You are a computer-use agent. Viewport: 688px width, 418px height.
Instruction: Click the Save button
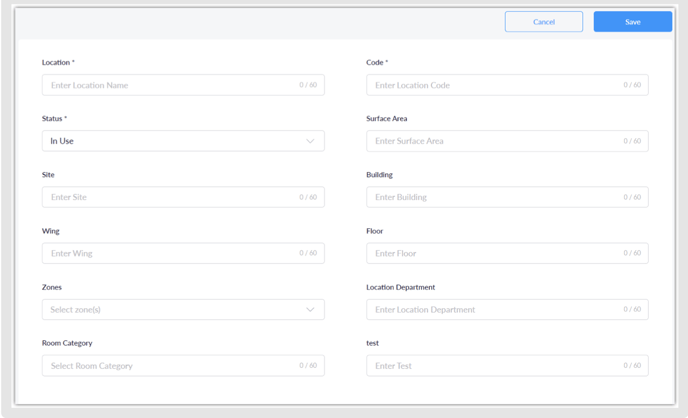[x=633, y=22]
